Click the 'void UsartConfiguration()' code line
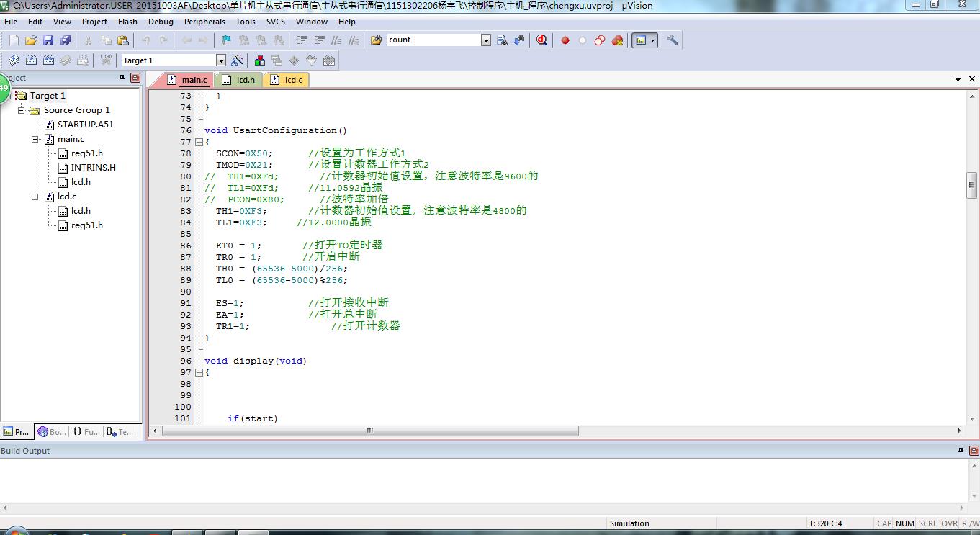980x535 pixels. [276, 130]
